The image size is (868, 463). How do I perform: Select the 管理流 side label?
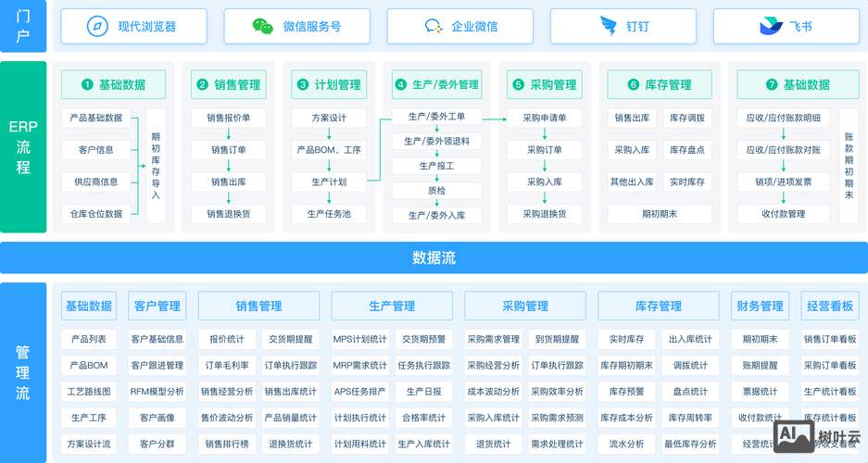23,373
